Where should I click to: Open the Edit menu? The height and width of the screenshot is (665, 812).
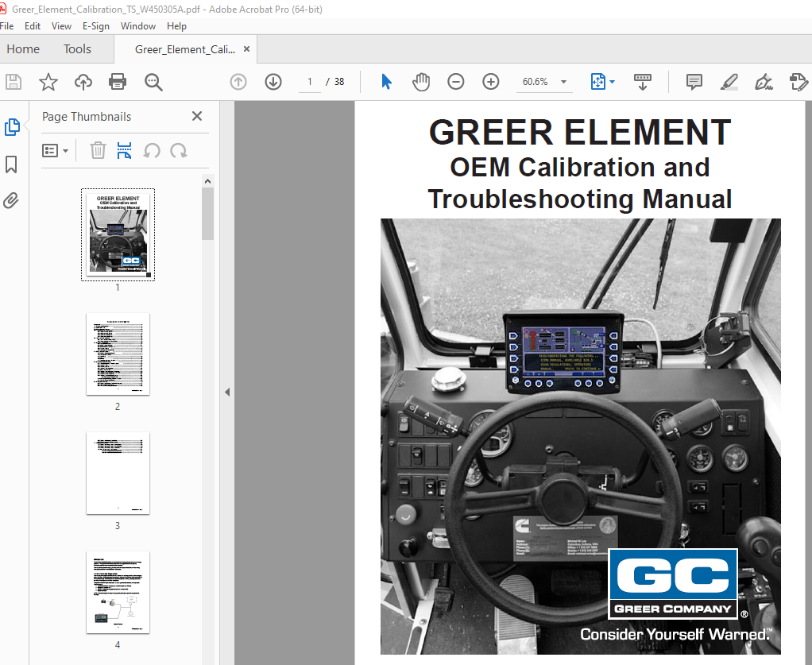click(32, 26)
